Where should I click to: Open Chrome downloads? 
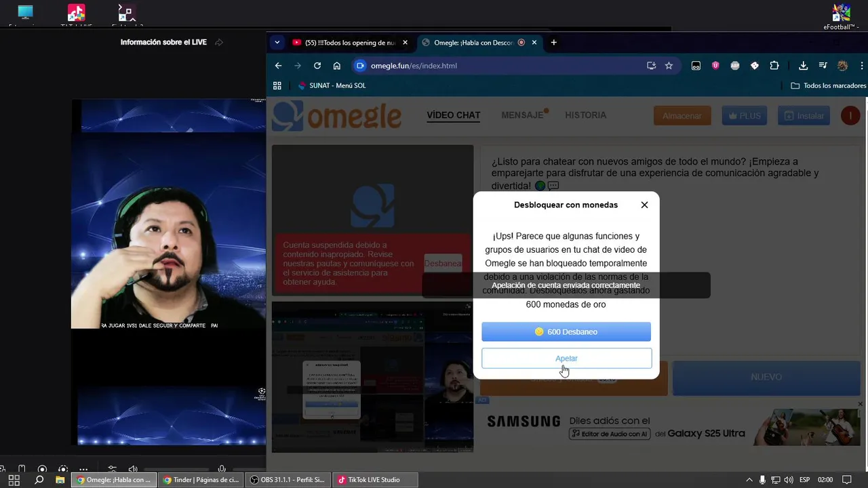tap(803, 66)
